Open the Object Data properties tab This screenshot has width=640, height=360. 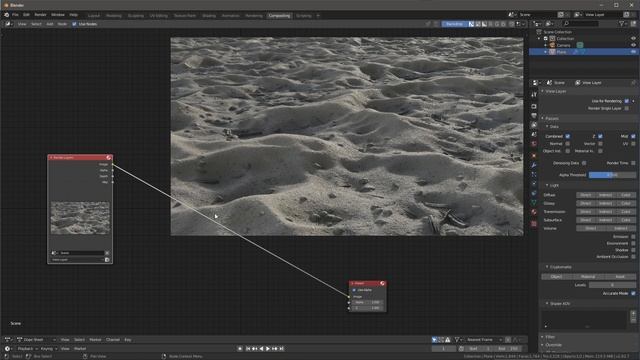(534, 203)
